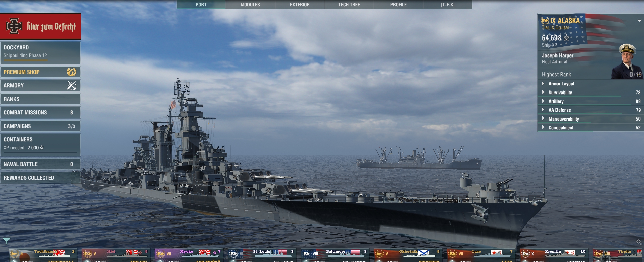Click the 64 698 Ship XP value
Screen dimensions: 644x262
pyautogui.click(x=551, y=37)
